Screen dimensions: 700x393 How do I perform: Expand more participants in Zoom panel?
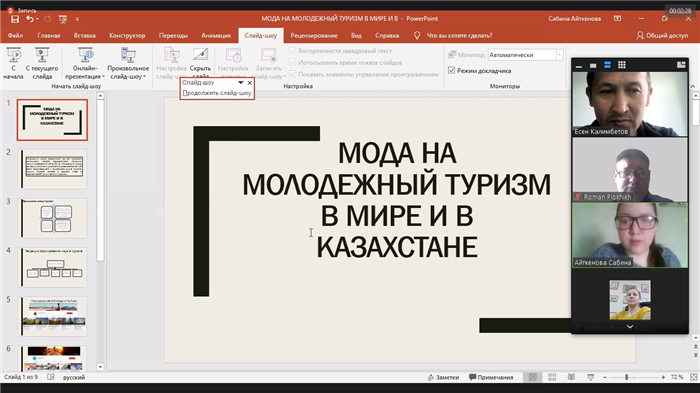629,327
